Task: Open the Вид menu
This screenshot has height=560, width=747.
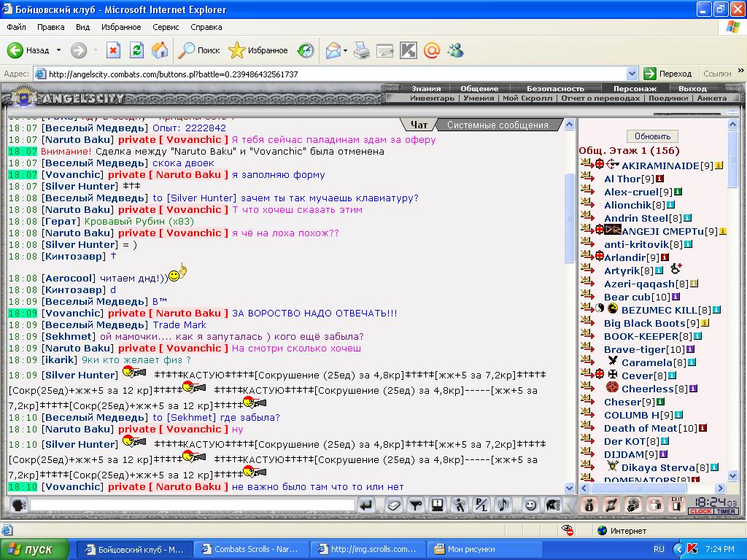Action: pos(82,27)
